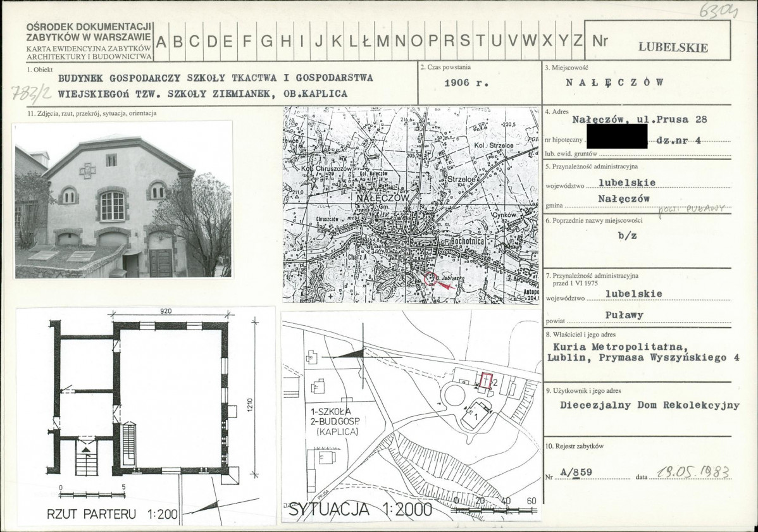This screenshot has width=758, height=532.
Task: Click the red circle marker on map
Action: 428,278
